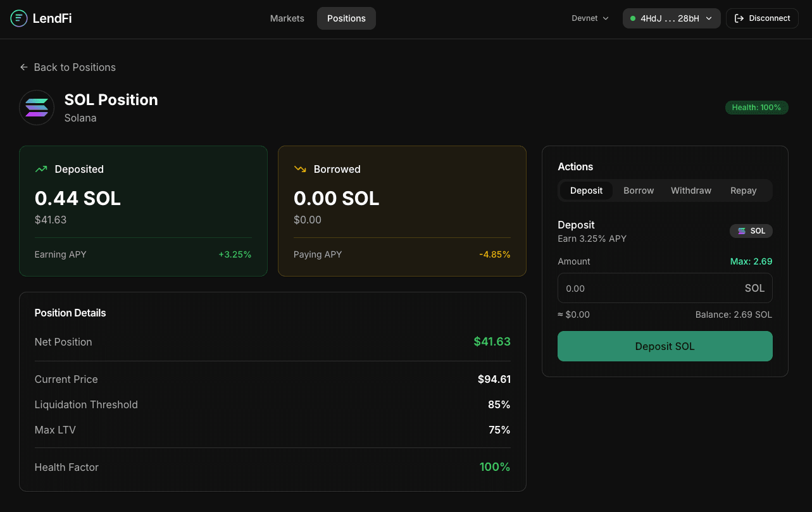Click the green wallet connection status dot
The height and width of the screenshot is (512, 812).
coord(633,18)
